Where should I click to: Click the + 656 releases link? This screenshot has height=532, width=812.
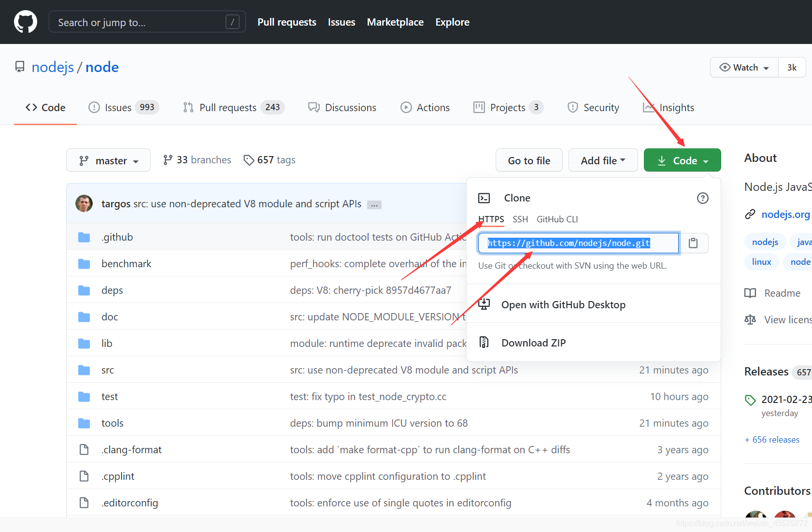[x=772, y=440]
